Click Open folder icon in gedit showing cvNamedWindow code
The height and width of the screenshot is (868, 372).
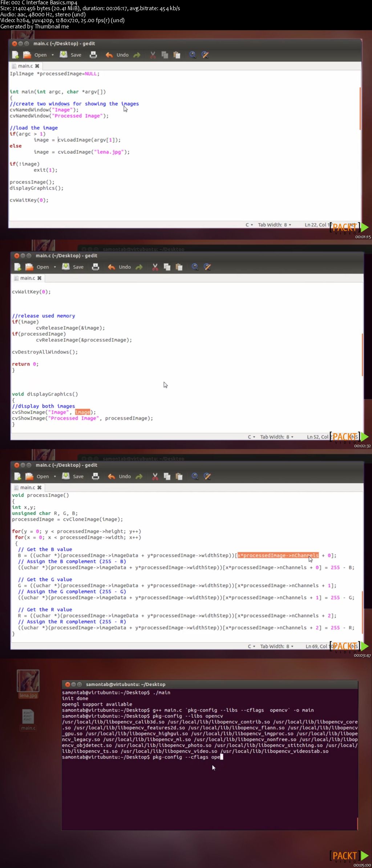click(27, 55)
